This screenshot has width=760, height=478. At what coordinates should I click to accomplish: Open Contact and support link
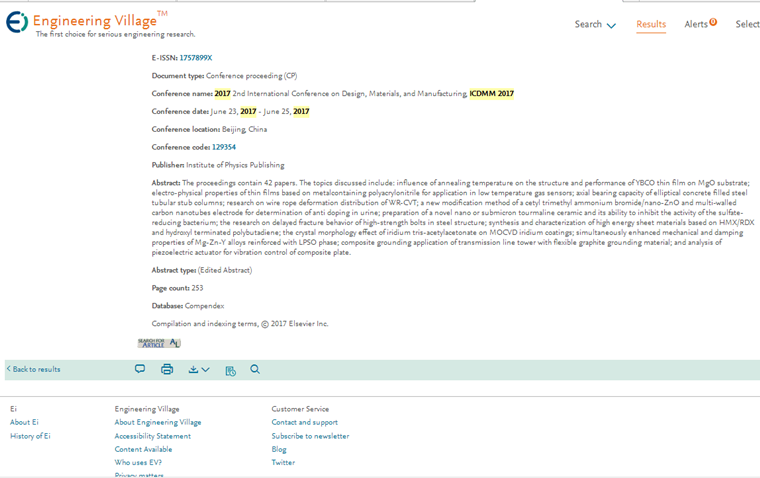(x=304, y=422)
